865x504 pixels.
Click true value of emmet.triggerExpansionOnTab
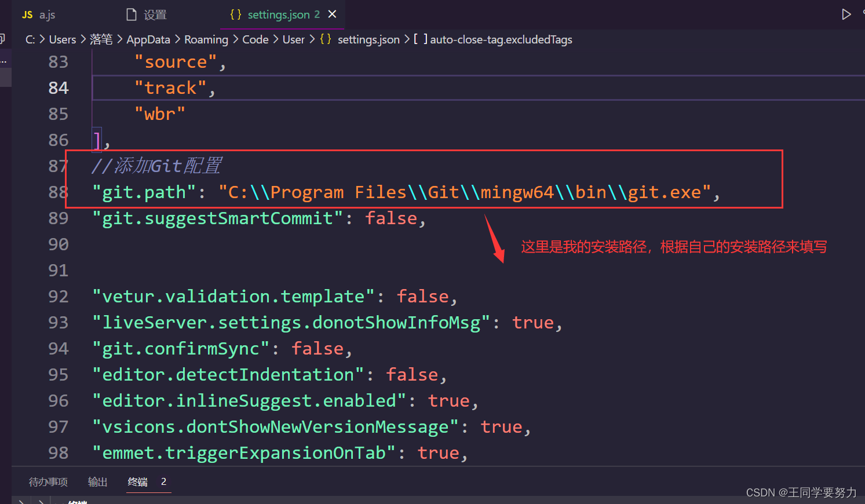pyautogui.click(x=439, y=453)
